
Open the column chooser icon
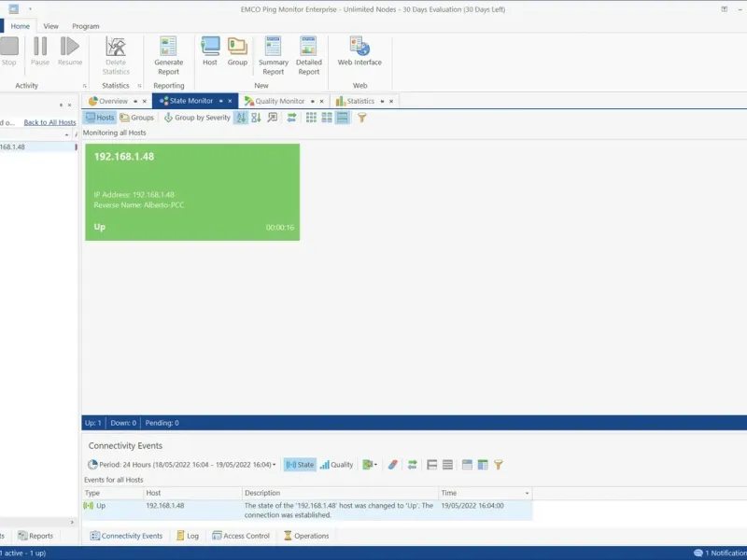[483, 465]
